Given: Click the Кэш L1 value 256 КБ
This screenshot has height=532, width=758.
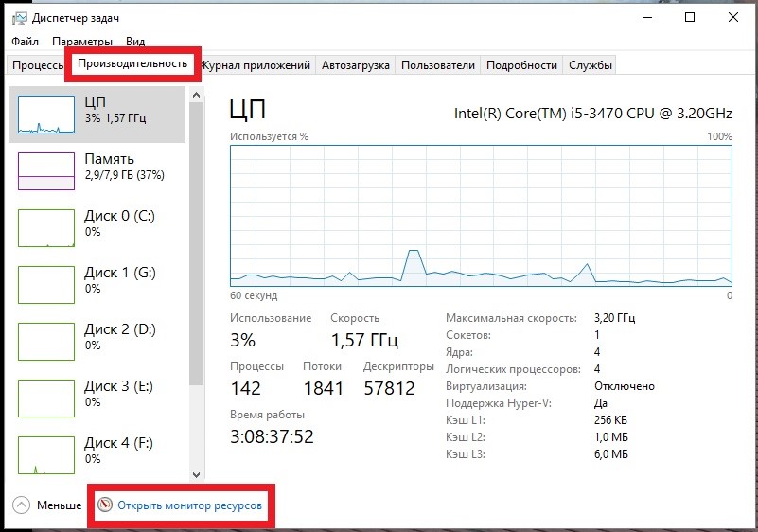Looking at the screenshot, I should tap(610, 419).
